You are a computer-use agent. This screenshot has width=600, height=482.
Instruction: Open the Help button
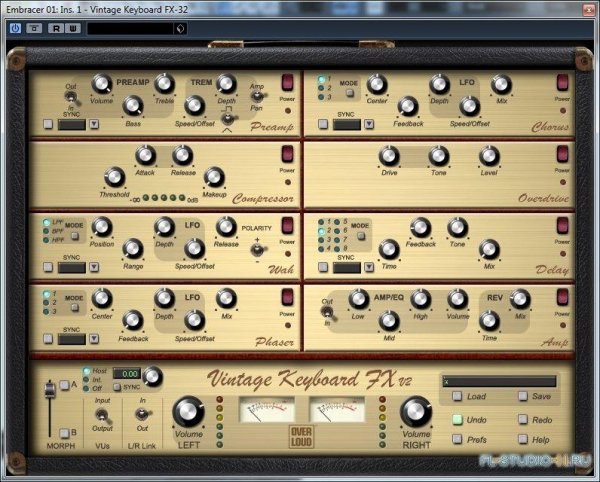click(523, 439)
